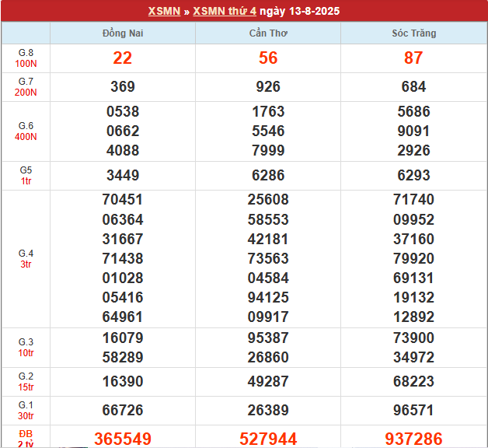This screenshot has height=448, width=488.
Task: Select G.4 number 09952
Action: pyautogui.click(x=413, y=219)
